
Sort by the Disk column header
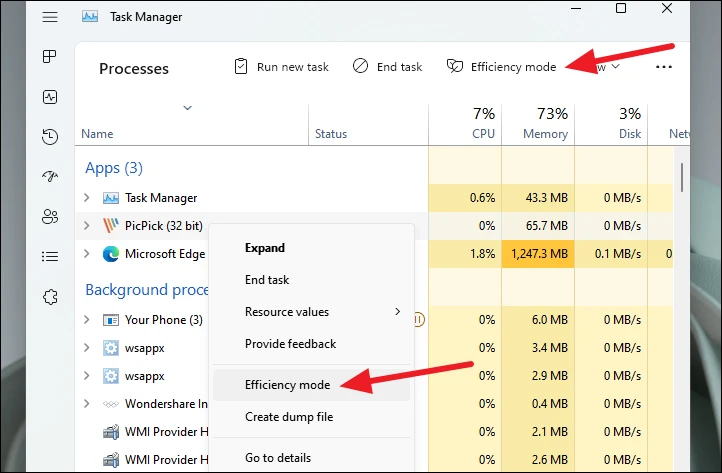[611, 123]
